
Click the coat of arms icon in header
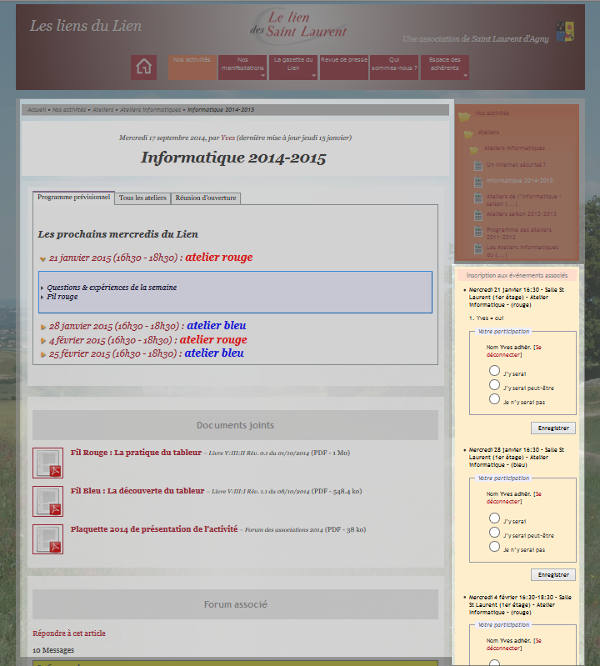coord(565,31)
